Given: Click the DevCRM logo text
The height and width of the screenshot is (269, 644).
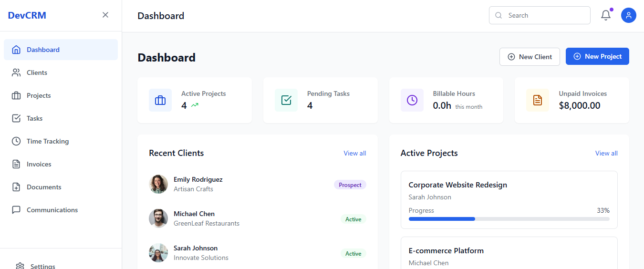Looking at the screenshot, I should 27,15.
